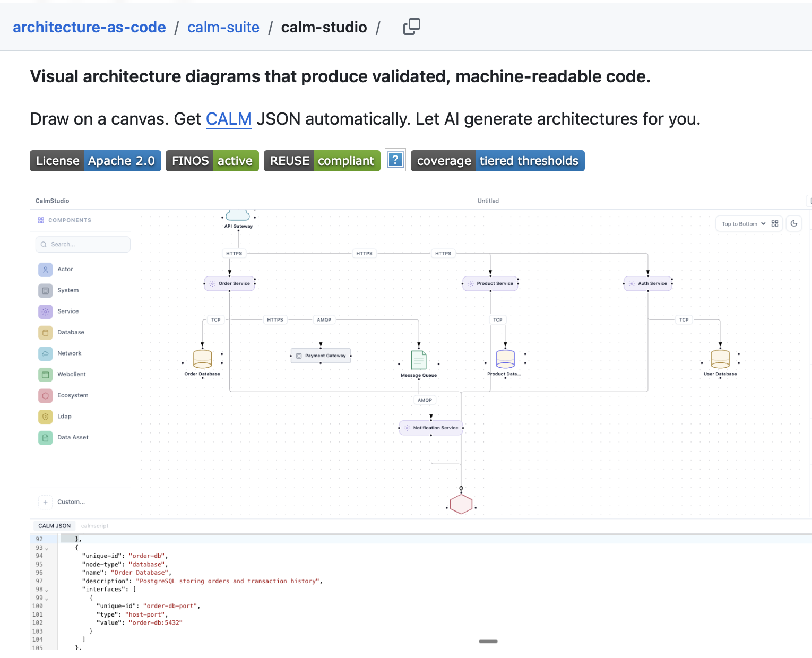Click the AMQP label above Notification Service
The image size is (812, 658).
pos(425,400)
